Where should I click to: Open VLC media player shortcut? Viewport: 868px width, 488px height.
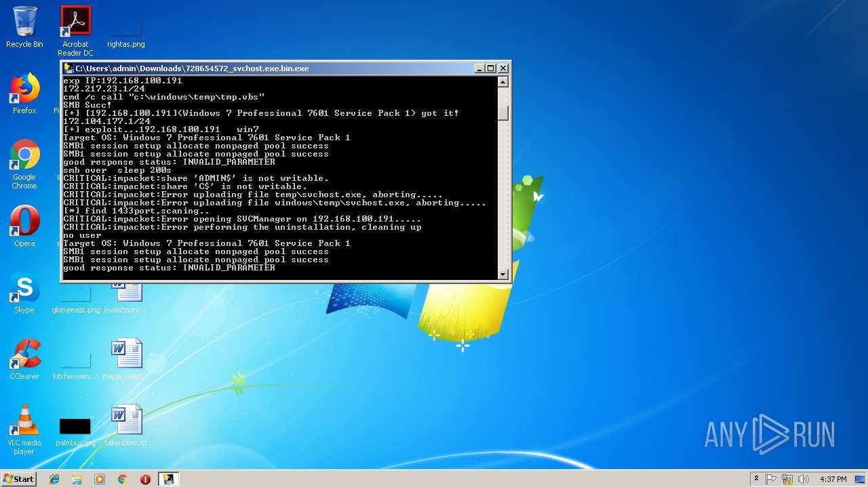pos(24,430)
